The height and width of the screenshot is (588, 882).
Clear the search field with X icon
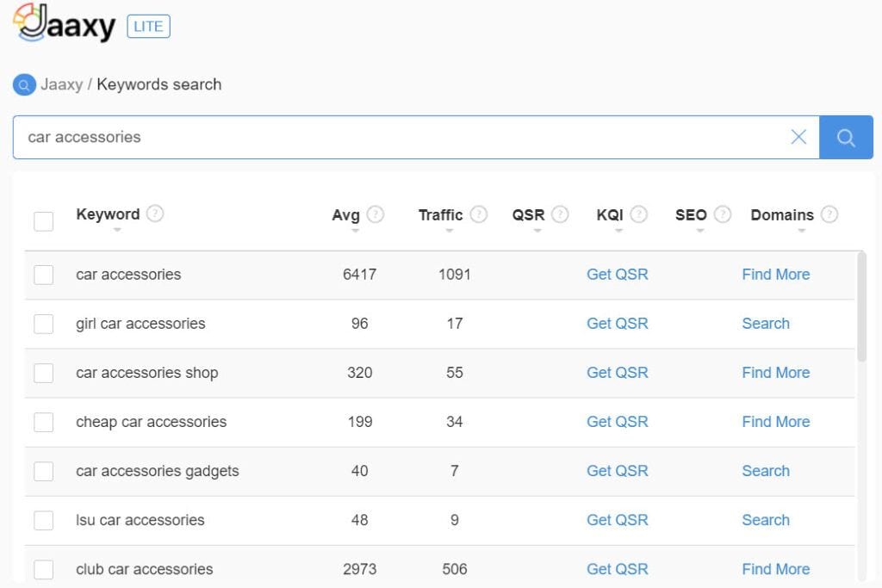[798, 137]
